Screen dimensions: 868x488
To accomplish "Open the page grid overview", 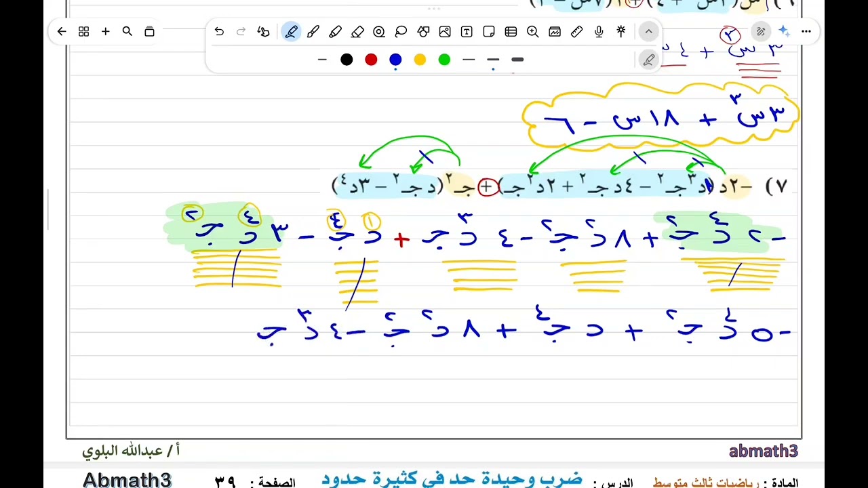I will point(83,31).
